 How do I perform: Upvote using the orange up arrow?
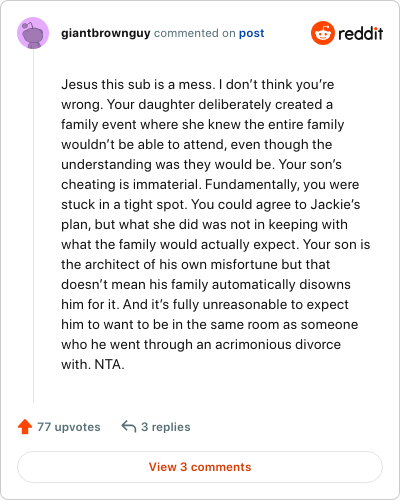click(25, 427)
